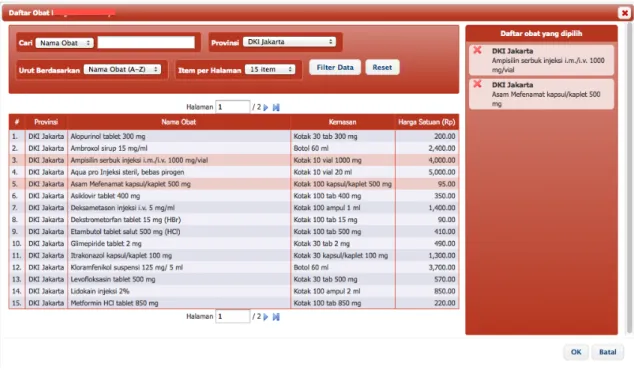Cancel with the Batal button

607,352
